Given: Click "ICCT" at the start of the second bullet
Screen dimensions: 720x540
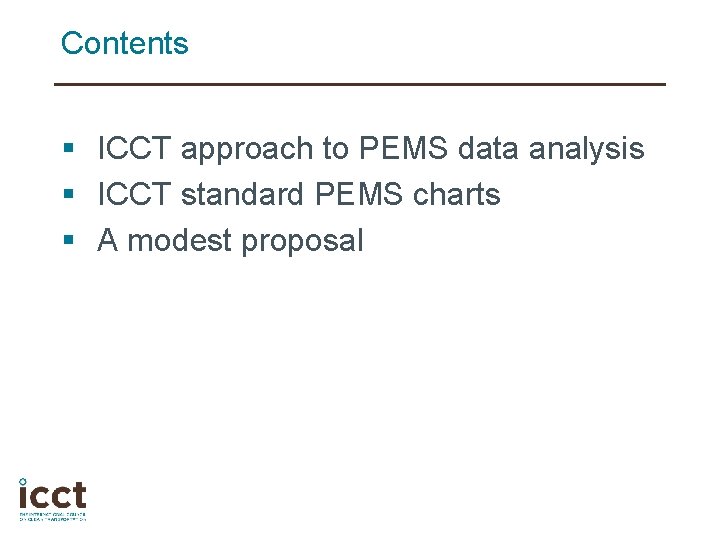Looking at the screenshot, I should 134,195.
